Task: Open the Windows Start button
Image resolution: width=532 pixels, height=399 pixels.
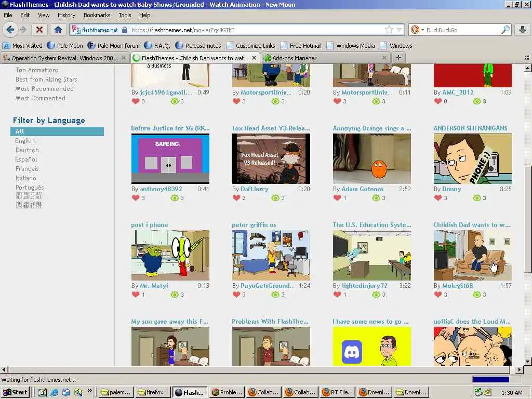Action: [15, 392]
